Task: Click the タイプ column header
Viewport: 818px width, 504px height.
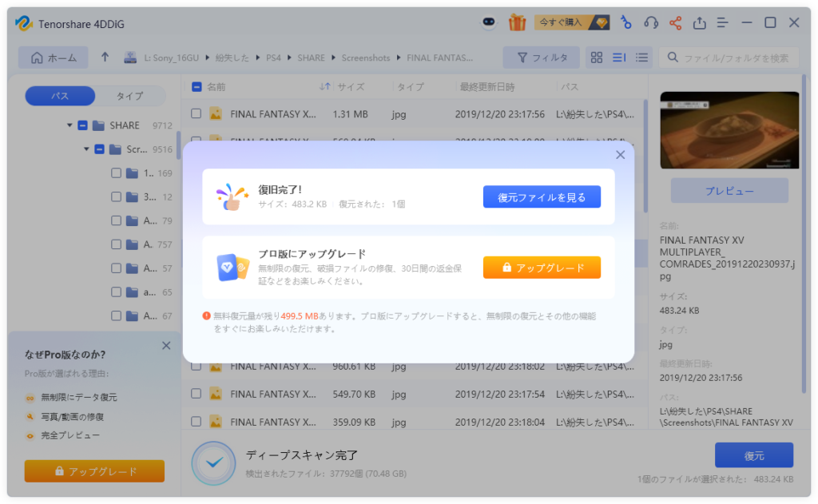Action: point(411,87)
